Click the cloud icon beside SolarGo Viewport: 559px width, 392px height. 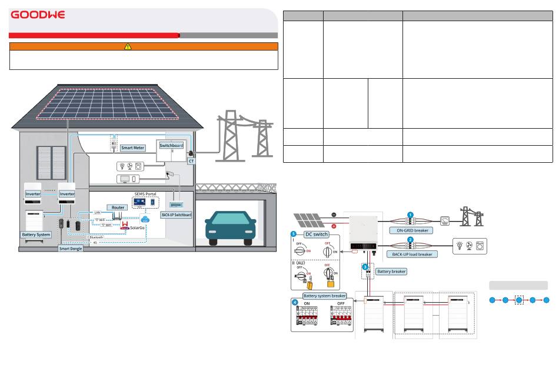coord(145,219)
